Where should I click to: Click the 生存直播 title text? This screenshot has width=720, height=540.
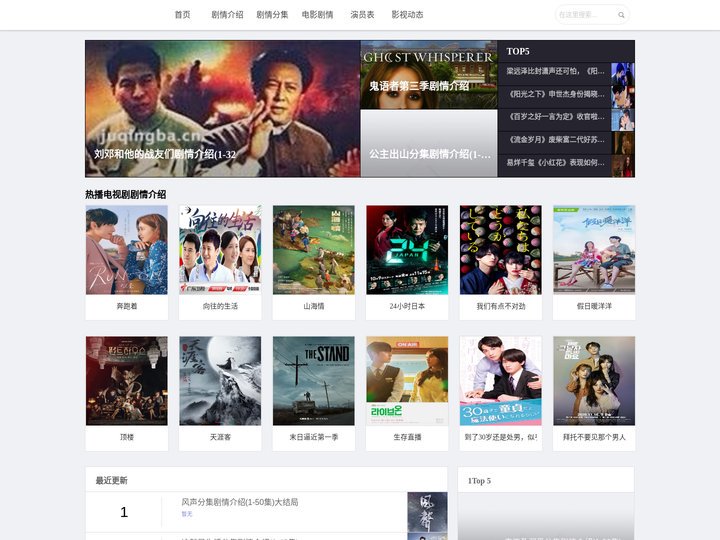pyautogui.click(x=407, y=437)
